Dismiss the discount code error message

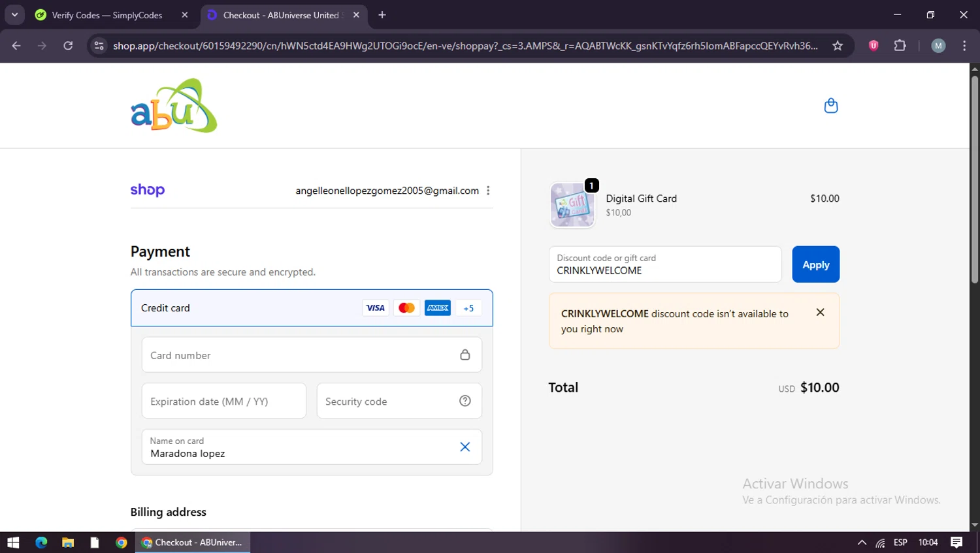[x=820, y=313]
